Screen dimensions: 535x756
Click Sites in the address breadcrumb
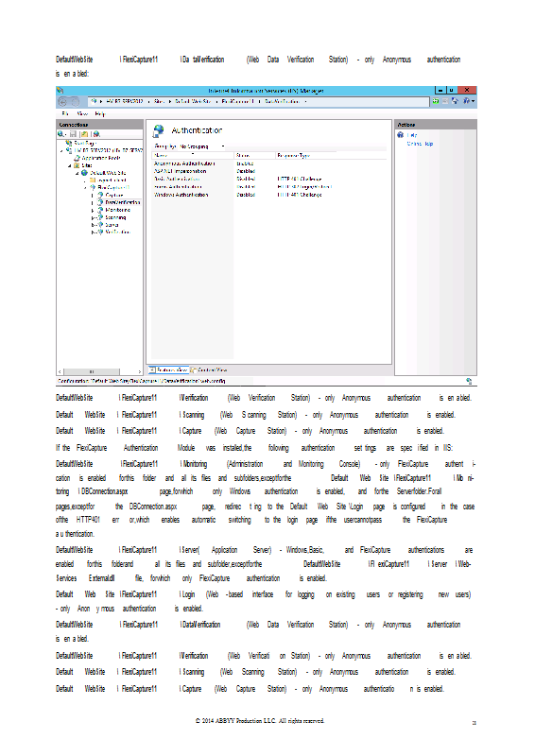click(159, 101)
